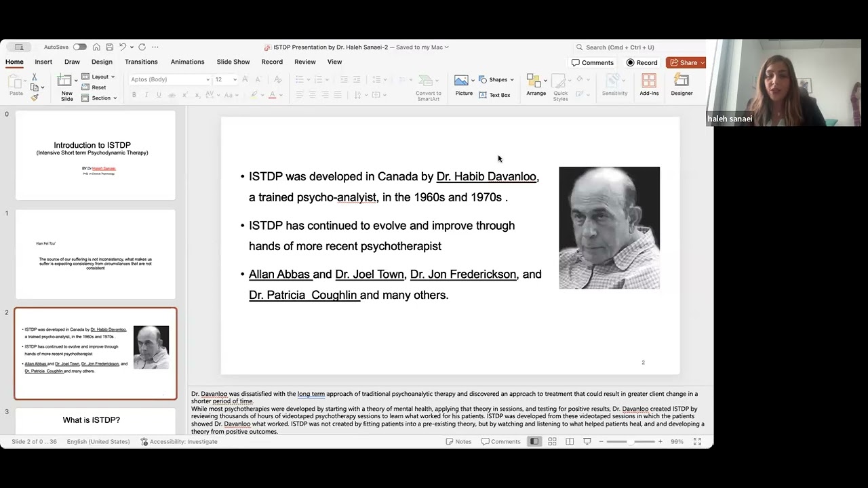
Task: Click the Home icon in title bar
Action: (96, 47)
